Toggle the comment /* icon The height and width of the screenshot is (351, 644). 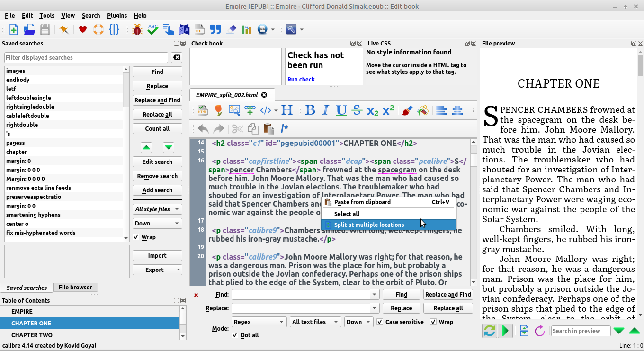[x=285, y=128]
